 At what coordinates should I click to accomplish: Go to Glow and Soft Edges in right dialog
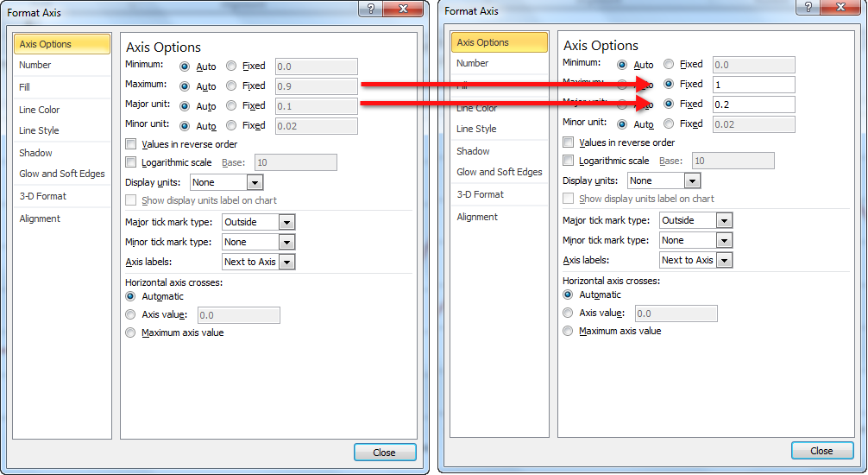pos(500,172)
